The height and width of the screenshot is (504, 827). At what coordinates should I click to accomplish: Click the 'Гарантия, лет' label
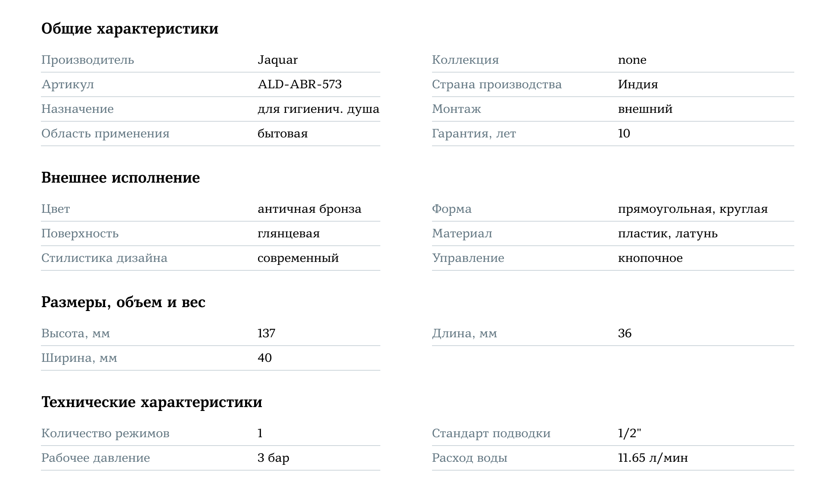[x=474, y=134]
